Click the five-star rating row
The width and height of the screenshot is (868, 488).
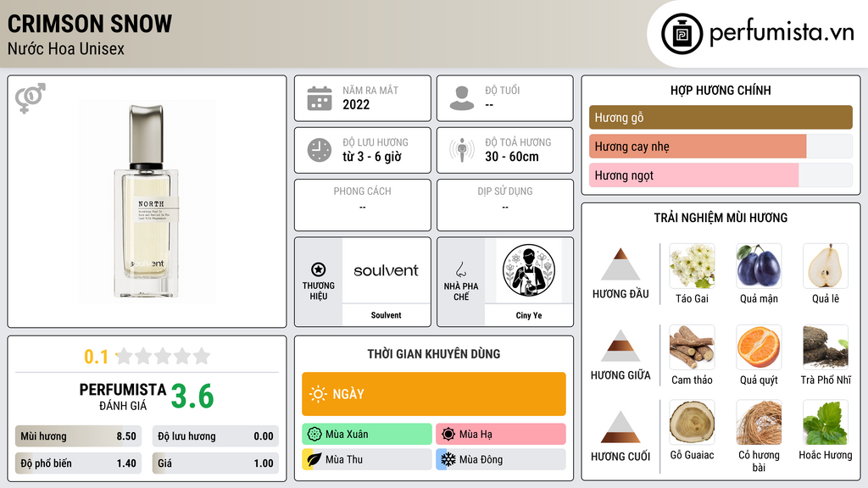click(164, 356)
